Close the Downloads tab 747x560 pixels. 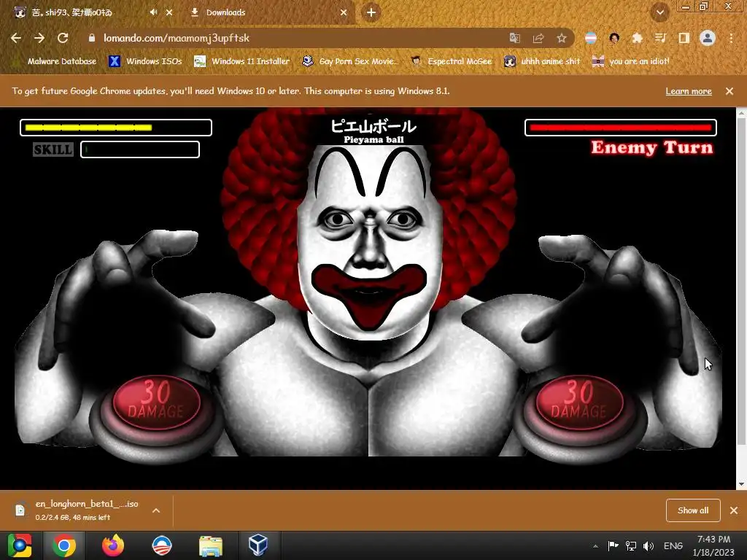[x=344, y=12]
